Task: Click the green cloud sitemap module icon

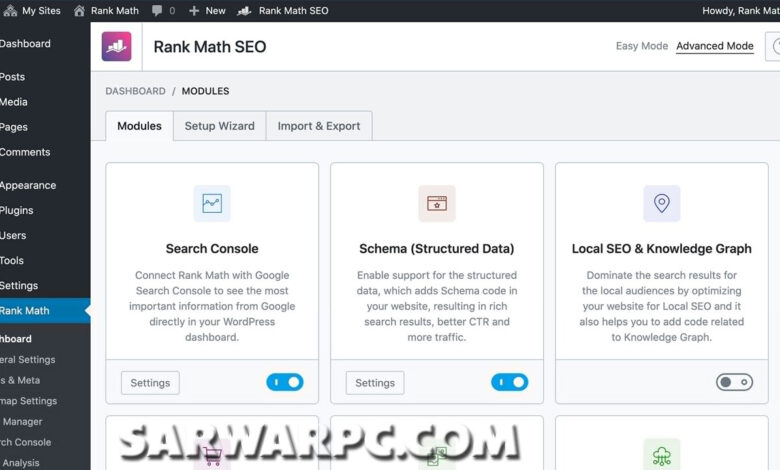Action: click(x=662, y=455)
